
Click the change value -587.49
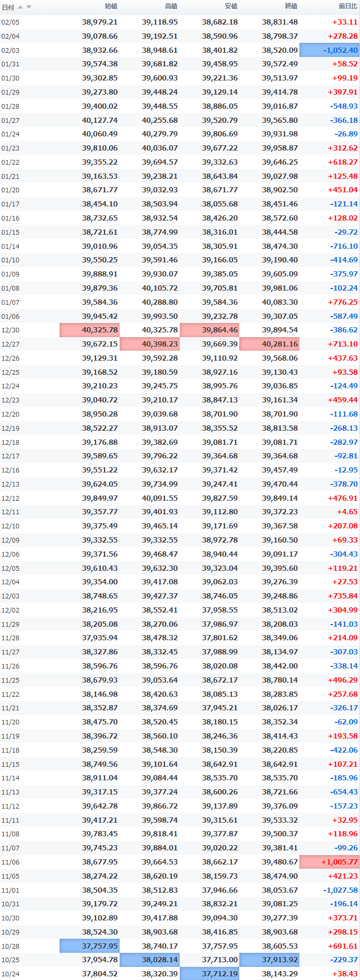pos(344,316)
